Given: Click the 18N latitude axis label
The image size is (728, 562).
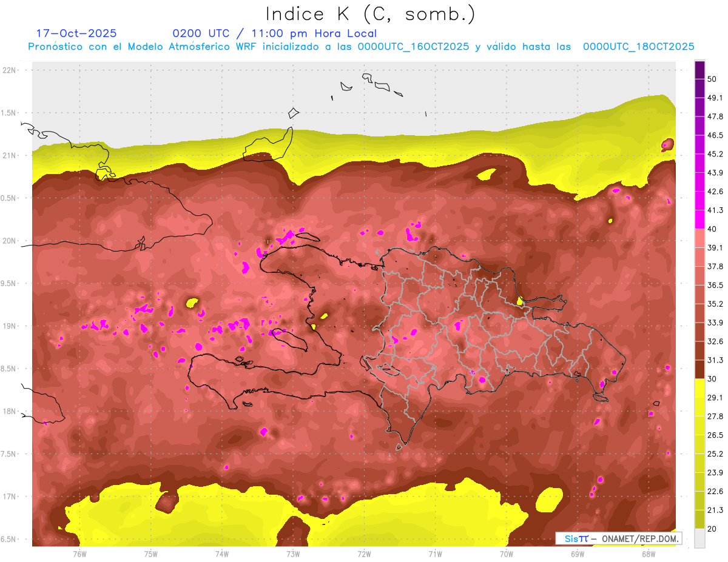Looking at the screenshot, I should [10, 412].
